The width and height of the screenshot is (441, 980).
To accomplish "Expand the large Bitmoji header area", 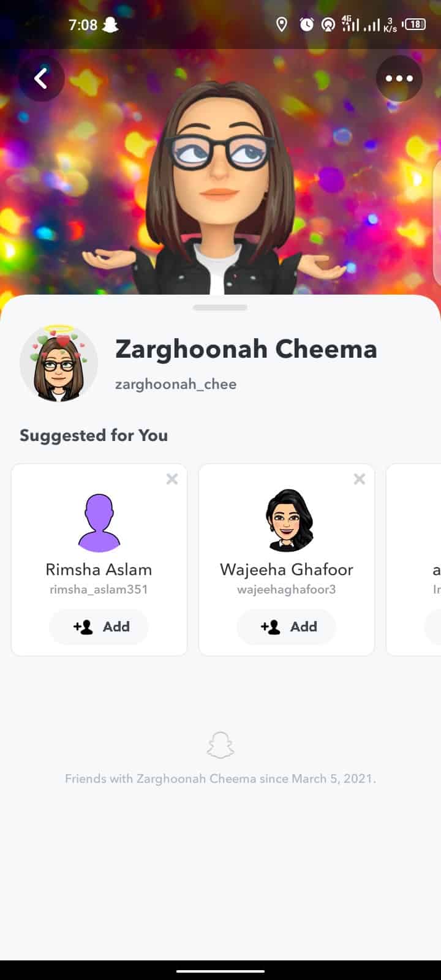I will click(221, 184).
